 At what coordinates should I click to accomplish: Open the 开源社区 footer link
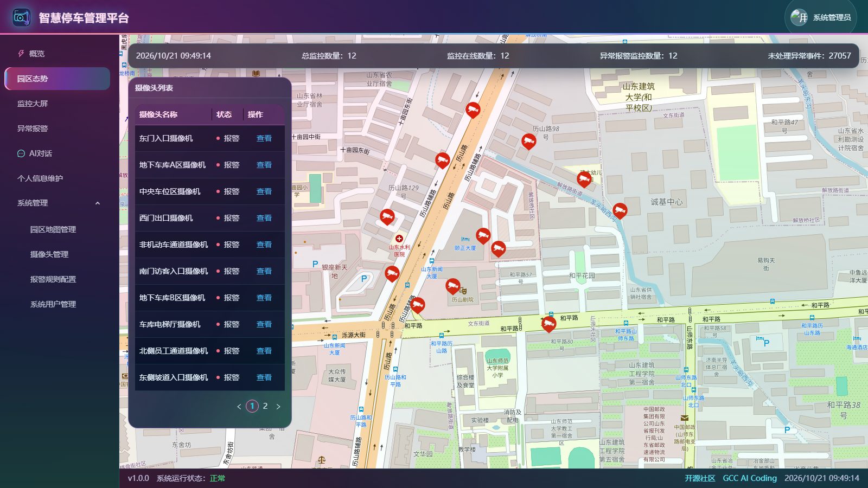(x=700, y=478)
